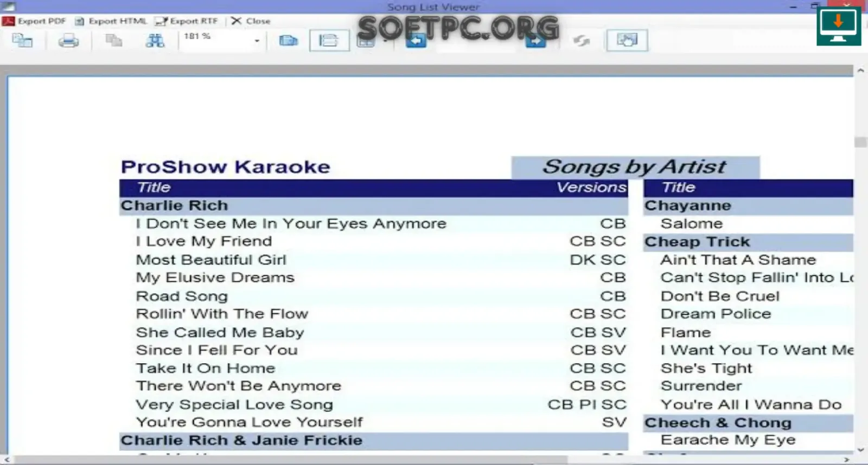The width and height of the screenshot is (868, 465).
Task: Click the "ProShow Karaoke" title text
Action: 226,167
